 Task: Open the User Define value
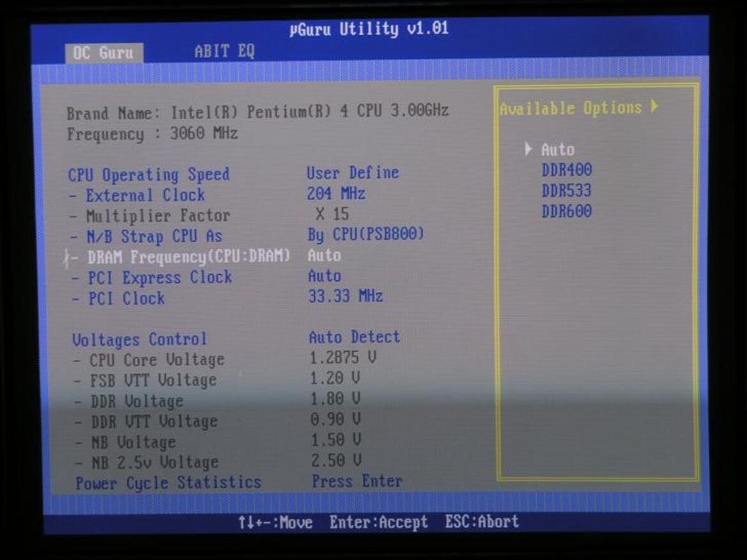pos(353,172)
